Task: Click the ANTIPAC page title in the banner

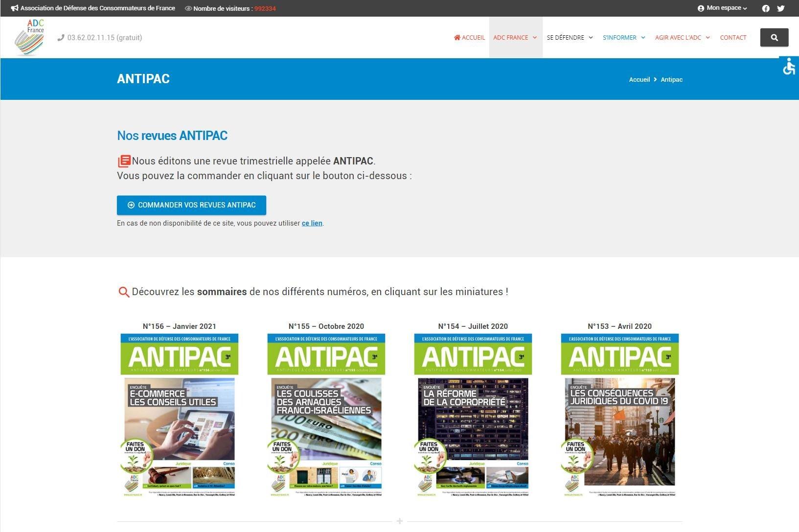Action: [x=143, y=79]
